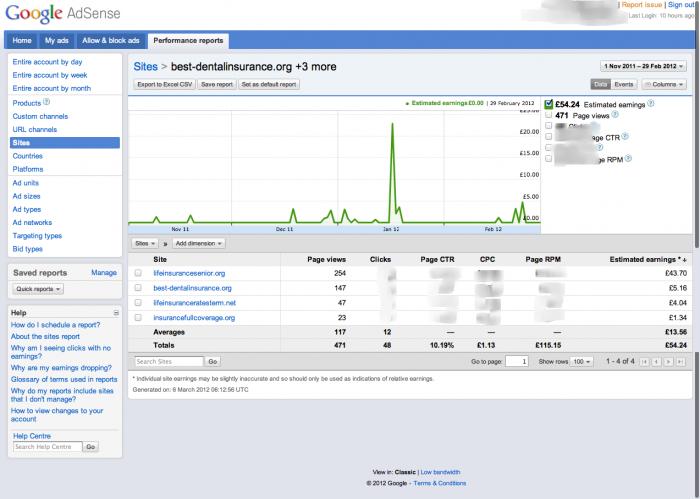Switch to the Home tab
Image resolution: width=700 pixels, height=499 pixels.
22,41
